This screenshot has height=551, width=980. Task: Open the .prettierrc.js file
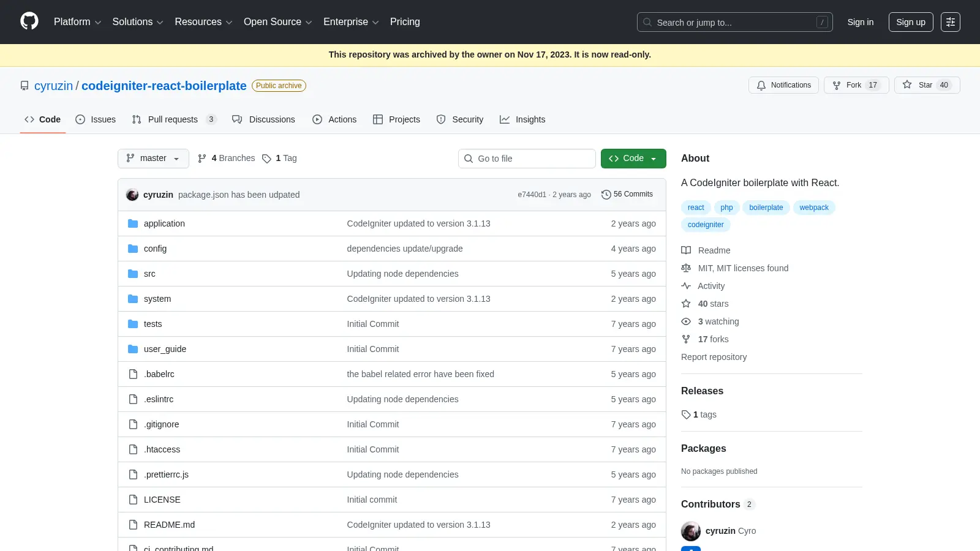(x=166, y=474)
